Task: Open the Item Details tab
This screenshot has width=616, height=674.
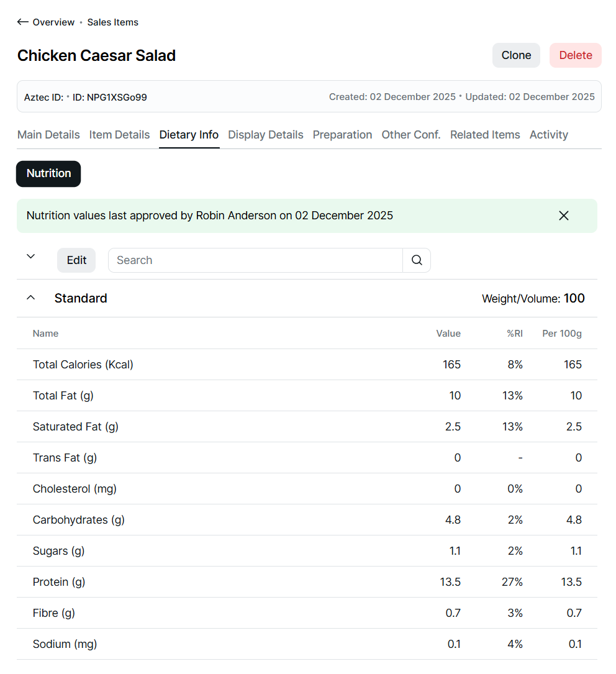Action: tap(119, 135)
